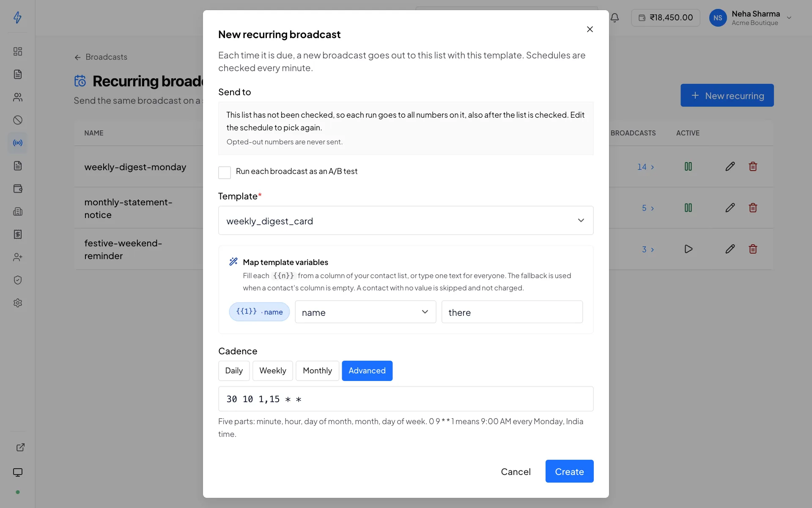The height and width of the screenshot is (508, 812).
Task: Open notifications bell icon
Action: (x=615, y=18)
